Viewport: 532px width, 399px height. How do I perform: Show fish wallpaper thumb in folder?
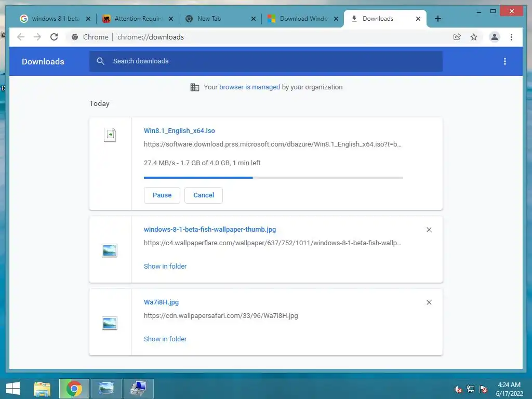pyautogui.click(x=165, y=267)
